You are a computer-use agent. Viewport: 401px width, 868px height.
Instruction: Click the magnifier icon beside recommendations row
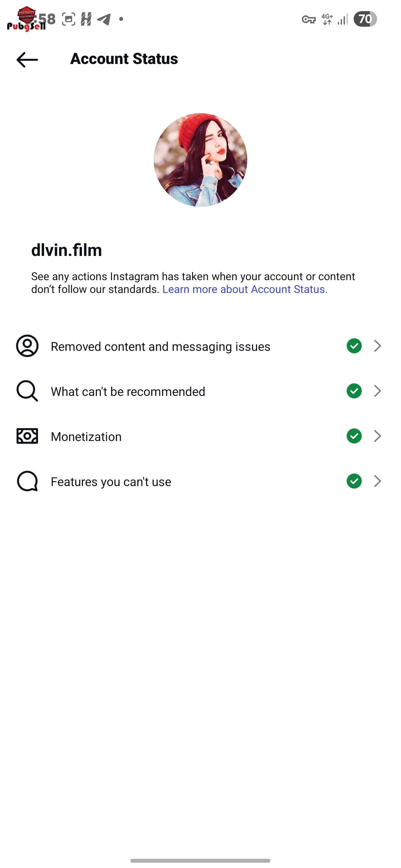27,391
